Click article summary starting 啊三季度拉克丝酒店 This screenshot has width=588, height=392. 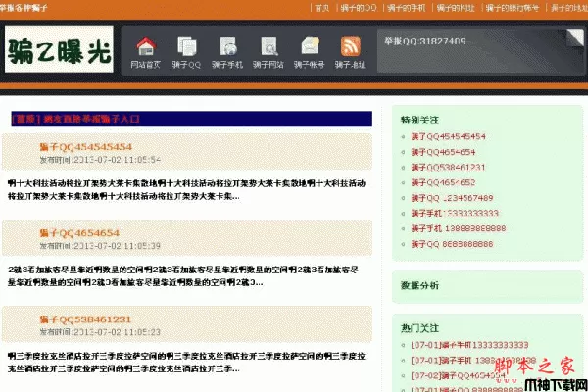pyautogui.click(x=186, y=363)
